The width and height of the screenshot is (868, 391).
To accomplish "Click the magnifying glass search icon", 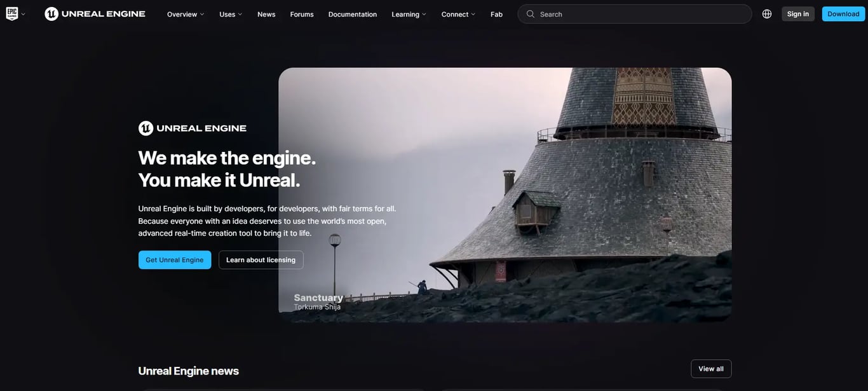I will [531, 14].
